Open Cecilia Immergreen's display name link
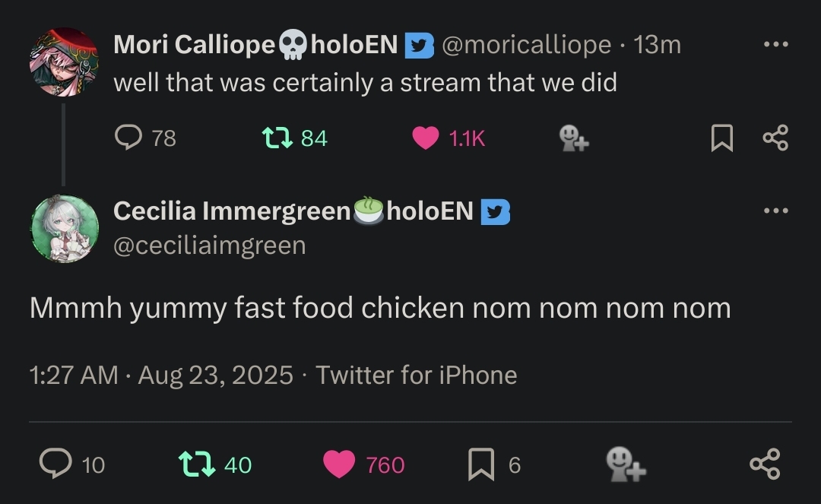The image size is (821, 504). (x=231, y=211)
